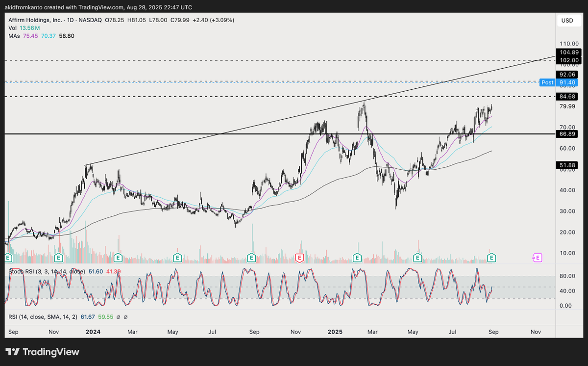
Task: Click the 92.06 price level label
Action: [x=567, y=75]
